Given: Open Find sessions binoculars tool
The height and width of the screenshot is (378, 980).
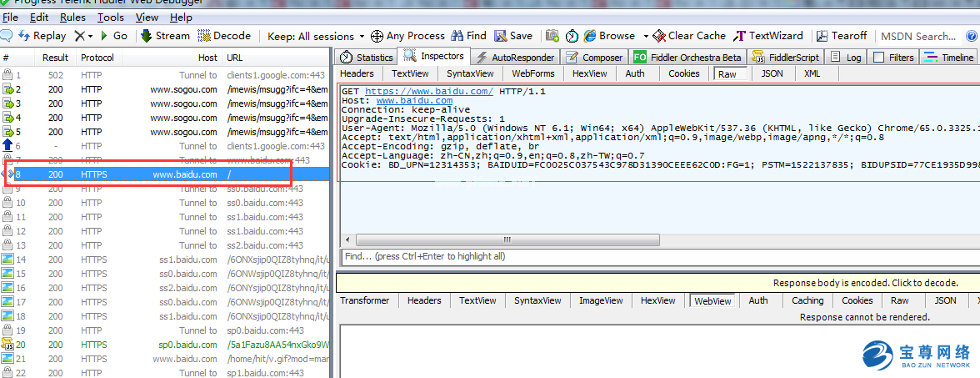Looking at the screenshot, I should coord(468,36).
